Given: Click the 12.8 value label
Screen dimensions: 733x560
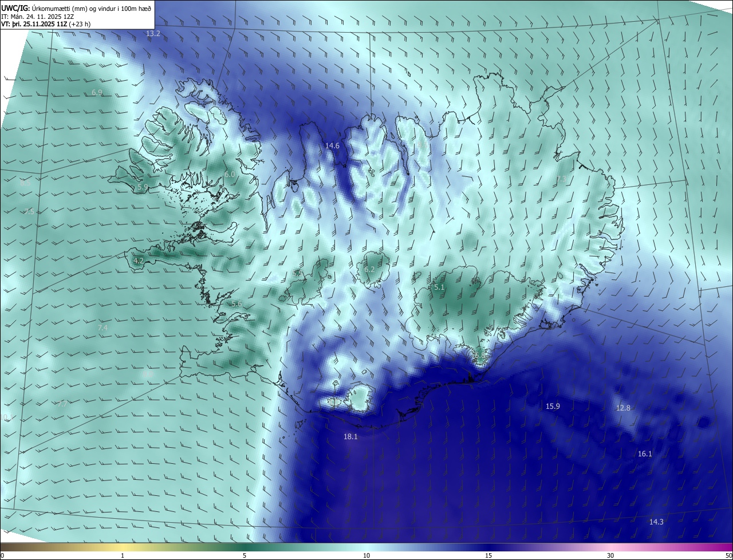Looking at the screenshot, I should pos(623,408).
